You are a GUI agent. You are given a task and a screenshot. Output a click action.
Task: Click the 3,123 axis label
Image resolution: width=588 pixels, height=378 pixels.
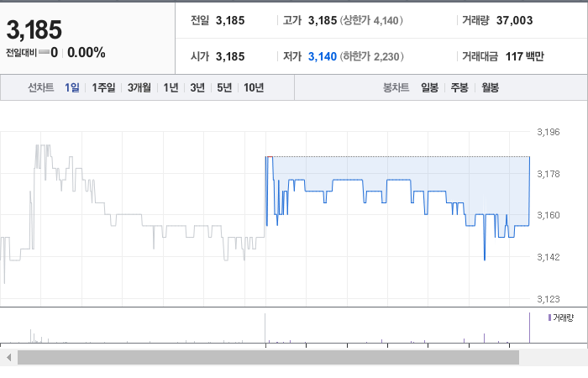coord(549,299)
